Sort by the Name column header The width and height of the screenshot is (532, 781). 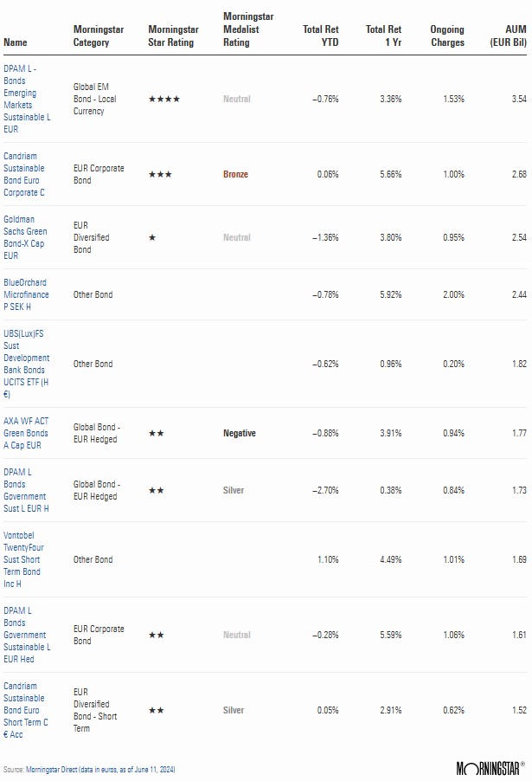15,42
